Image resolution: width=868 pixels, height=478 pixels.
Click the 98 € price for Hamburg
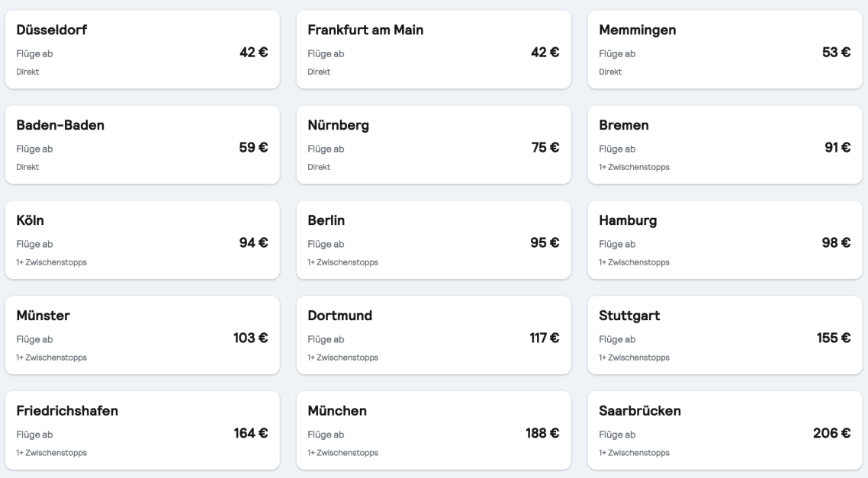(x=836, y=243)
